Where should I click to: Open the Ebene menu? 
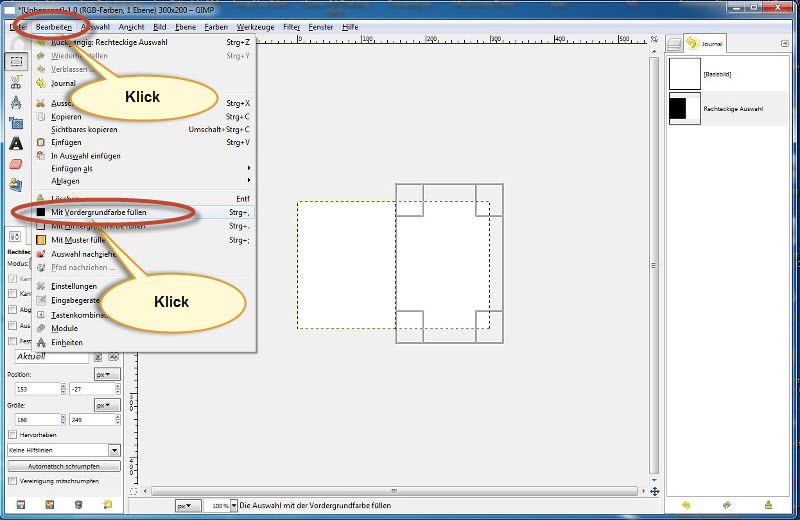pyautogui.click(x=185, y=27)
